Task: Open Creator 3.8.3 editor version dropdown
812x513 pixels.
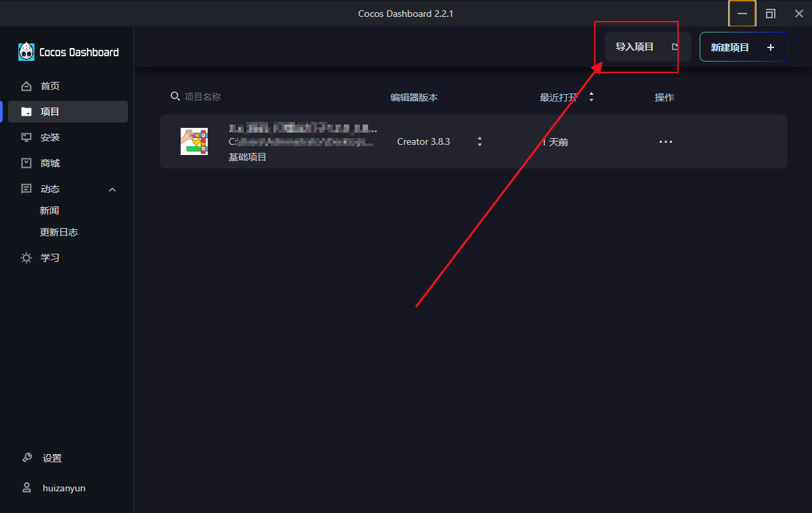Action: (479, 141)
